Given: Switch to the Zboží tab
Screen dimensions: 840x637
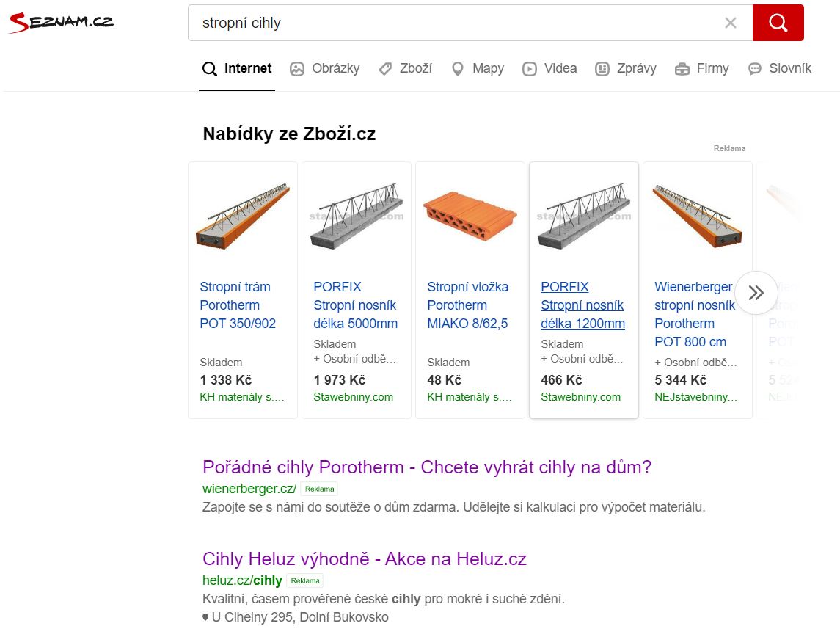Looking at the screenshot, I should point(406,68).
